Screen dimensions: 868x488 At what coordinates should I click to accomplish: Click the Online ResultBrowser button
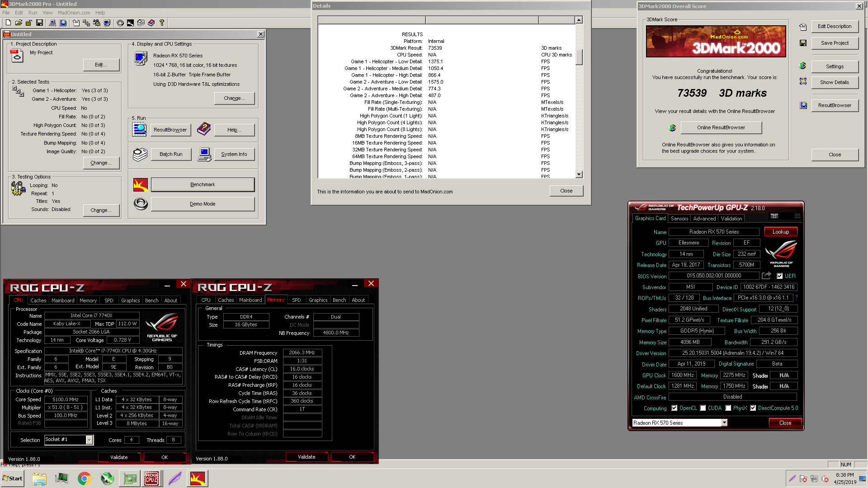(x=721, y=128)
